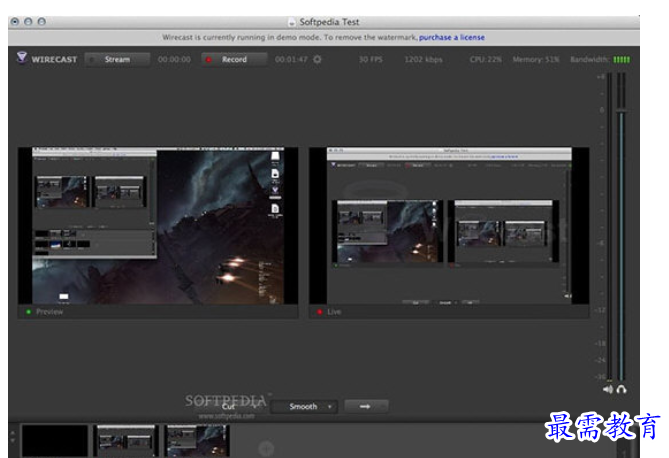
Task: Click the Live label text
Action: pyautogui.click(x=334, y=312)
